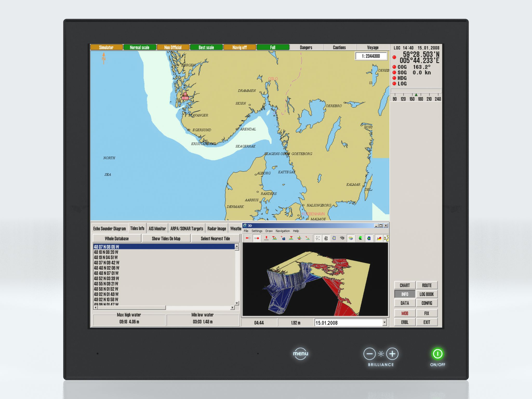The width and height of the screenshot is (532, 399).
Task: Click the tide list scroll down arrow
Action: 237,303
